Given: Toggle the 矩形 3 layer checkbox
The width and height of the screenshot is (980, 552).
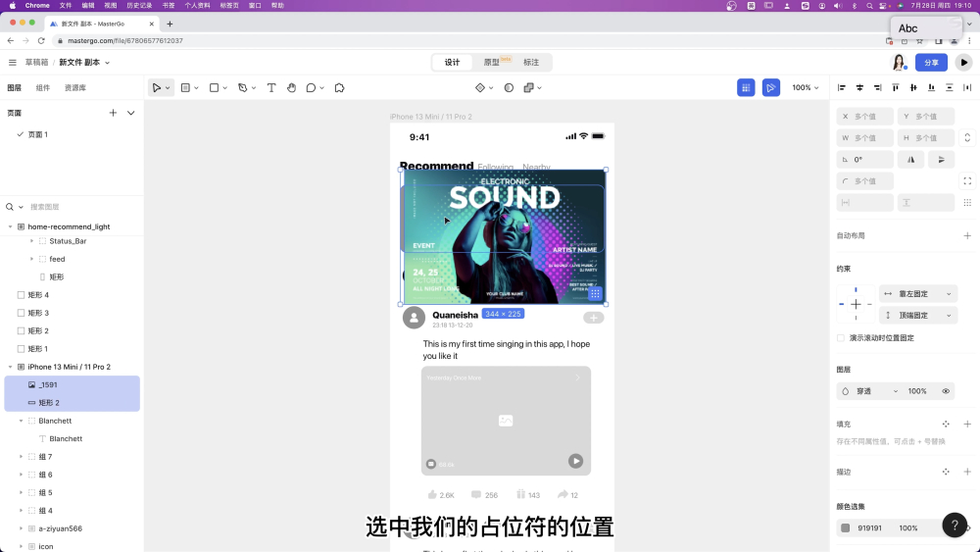Looking at the screenshot, I should coord(21,313).
